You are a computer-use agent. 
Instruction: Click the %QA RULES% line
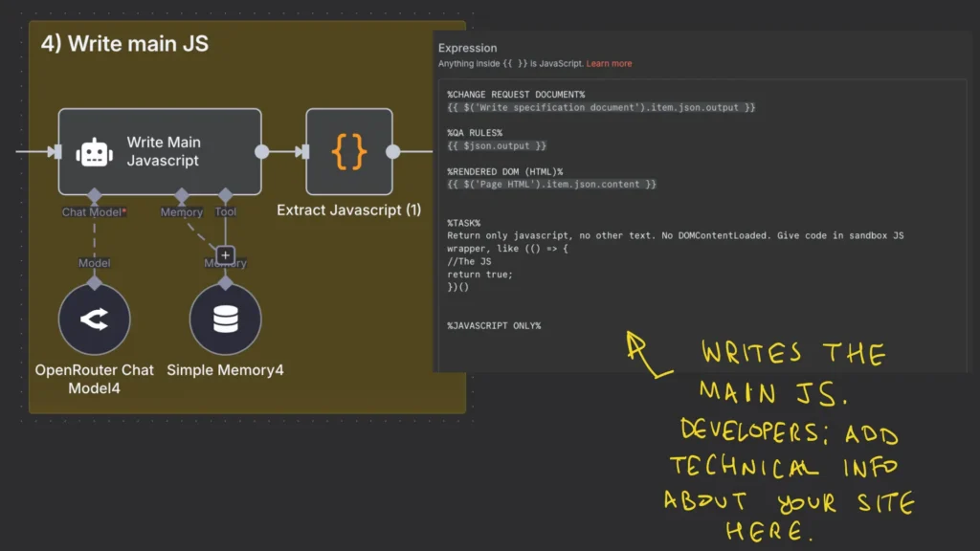pyautogui.click(x=475, y=133)
